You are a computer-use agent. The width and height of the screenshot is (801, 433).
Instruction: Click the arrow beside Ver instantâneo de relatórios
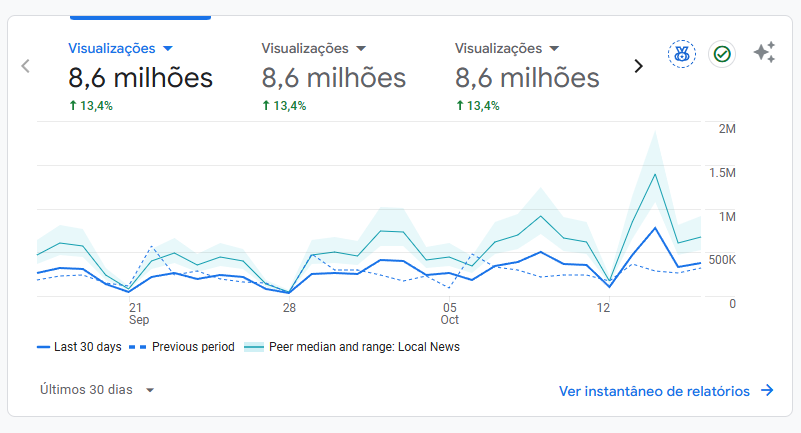tap(767, 391)
